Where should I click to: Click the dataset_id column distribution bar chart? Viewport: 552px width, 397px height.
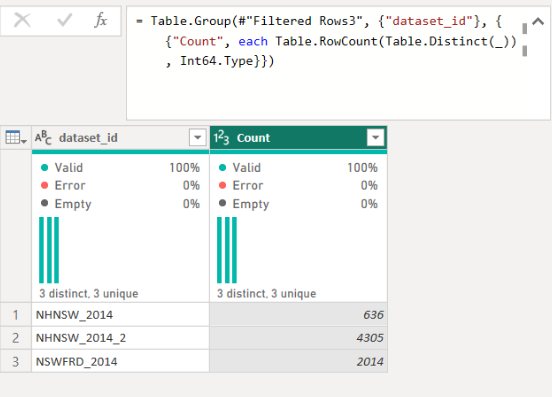(x=49, y=250)
